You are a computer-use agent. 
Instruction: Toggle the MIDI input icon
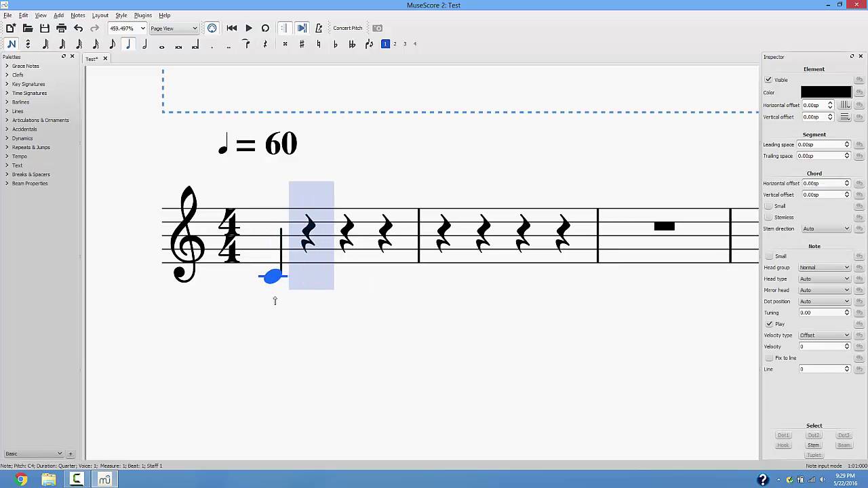click(212, 28)
